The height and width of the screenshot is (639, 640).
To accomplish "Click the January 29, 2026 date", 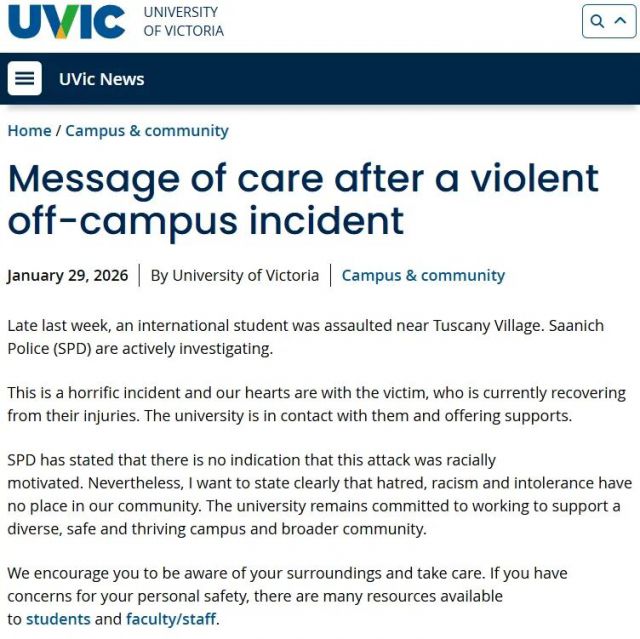I will 68,275.
